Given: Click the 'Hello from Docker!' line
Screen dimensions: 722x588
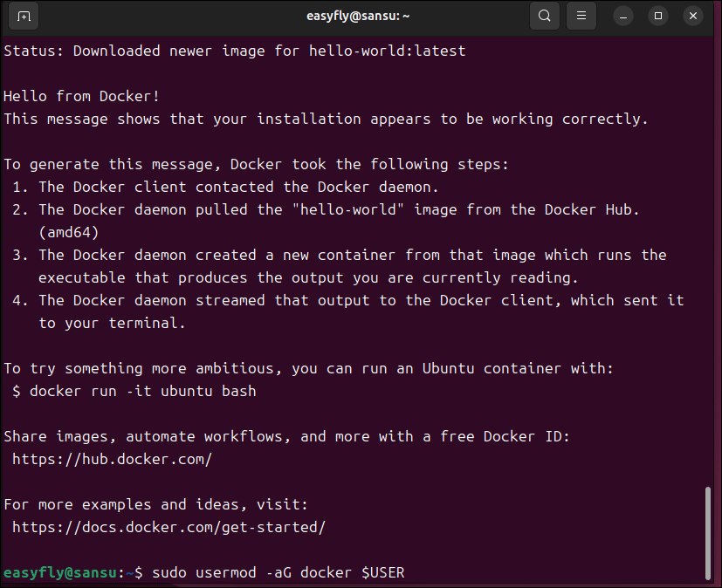Looking at the screenshot, I should (x=81, y=96).
